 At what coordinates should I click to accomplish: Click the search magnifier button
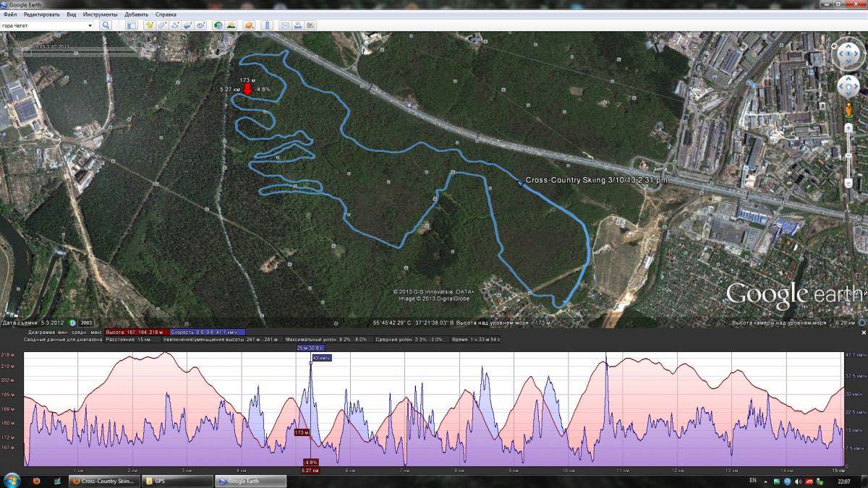point(105,25)
